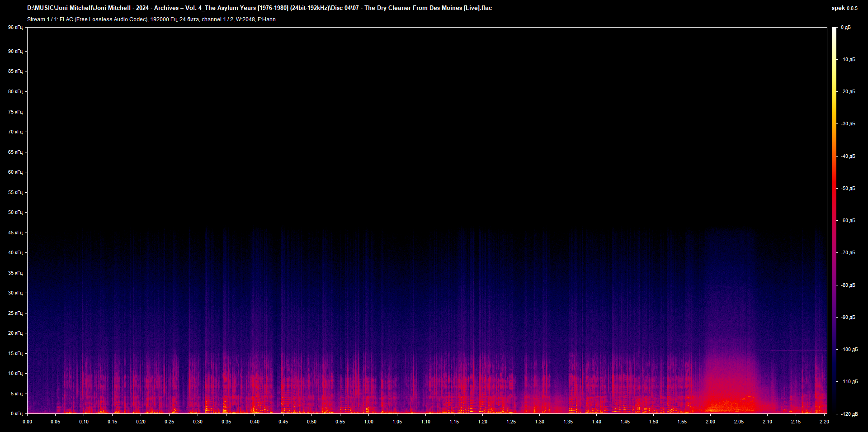
Task: Click the -90 дБ scale label
Action: pos(848,317)
